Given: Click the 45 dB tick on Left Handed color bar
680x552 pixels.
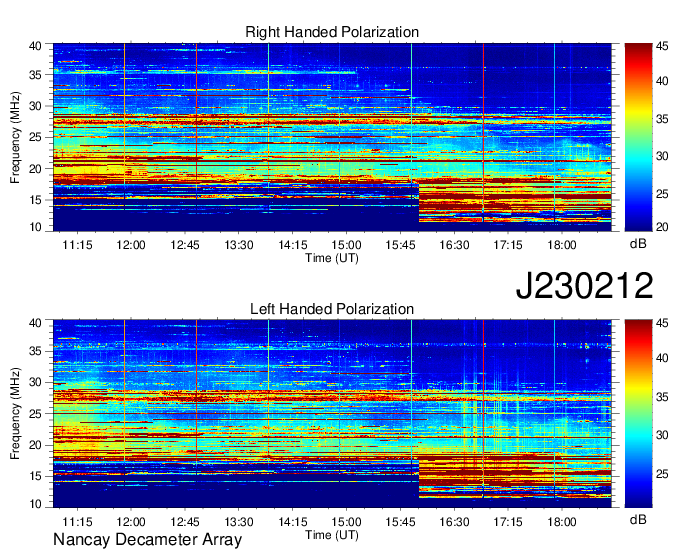Looking at the screenshot, I should (x=662, y=323).
